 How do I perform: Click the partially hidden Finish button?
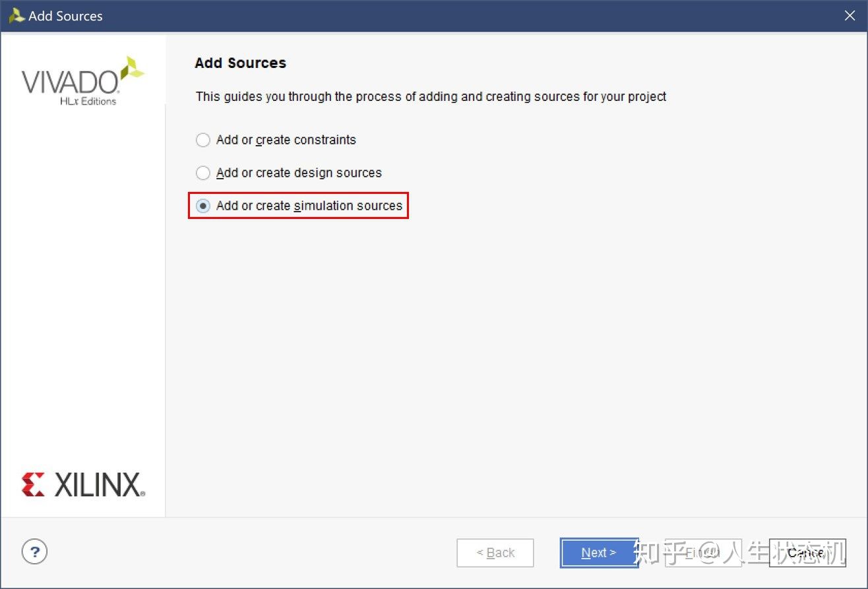pos(703,553)
